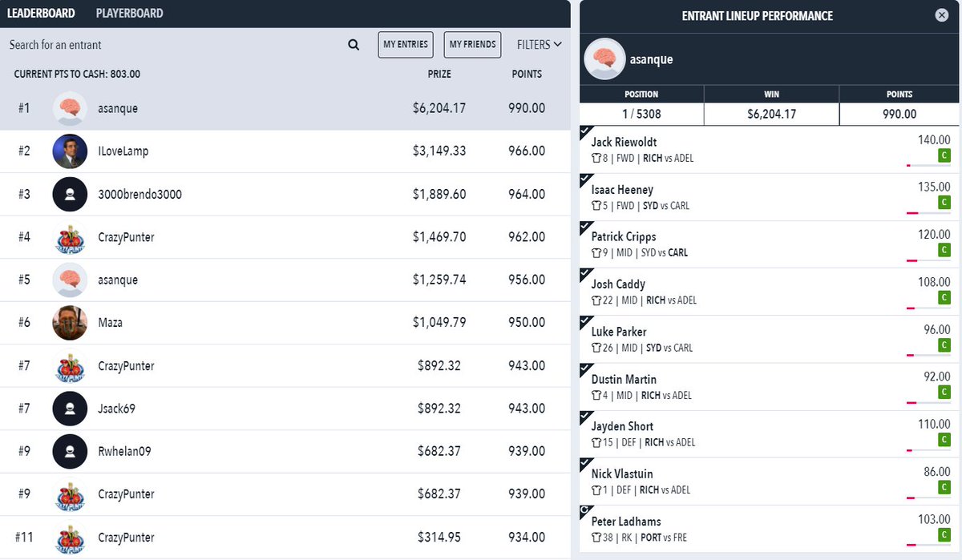Click the My Entries button

(406, 45)
